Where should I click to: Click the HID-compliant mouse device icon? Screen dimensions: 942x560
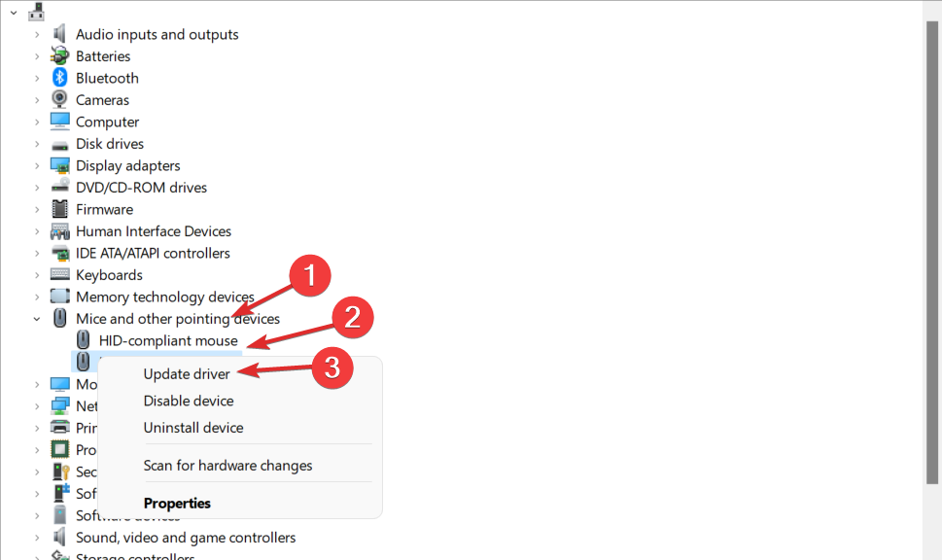coord(83,340)
